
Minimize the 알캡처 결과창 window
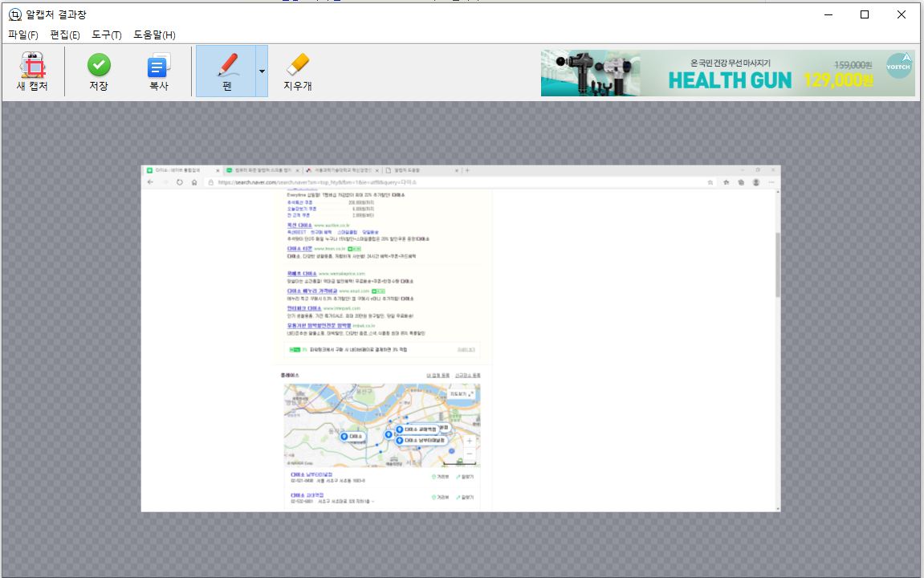(x=828, y=14)
